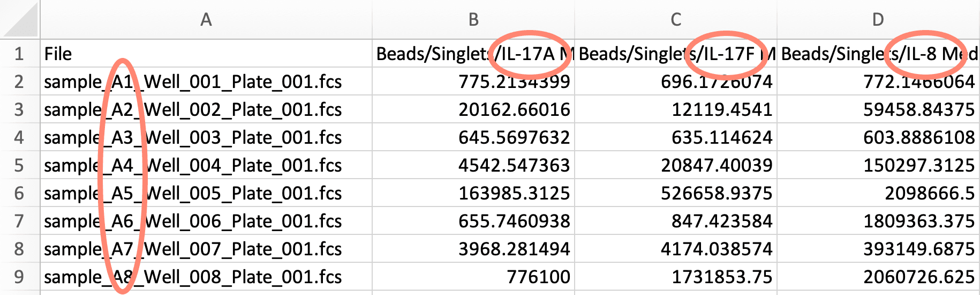Click the 'File' header cell
Image resolution: width=980 pixels, height=295 pixels.
point(206,54)
